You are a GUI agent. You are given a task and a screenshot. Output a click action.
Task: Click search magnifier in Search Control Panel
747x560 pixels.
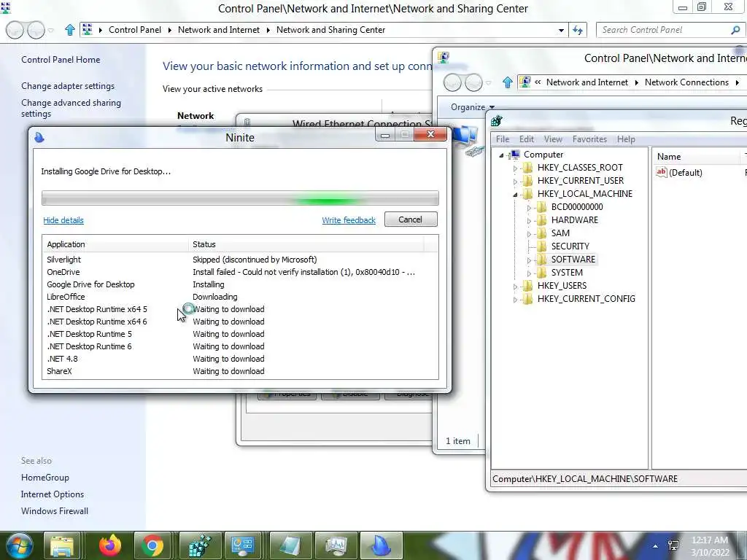coord(735,30)
